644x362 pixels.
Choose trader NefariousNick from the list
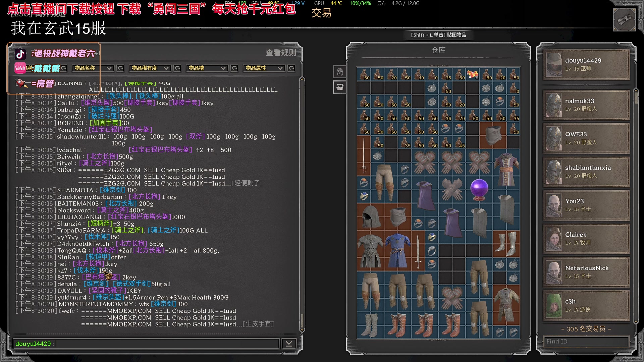586,272
